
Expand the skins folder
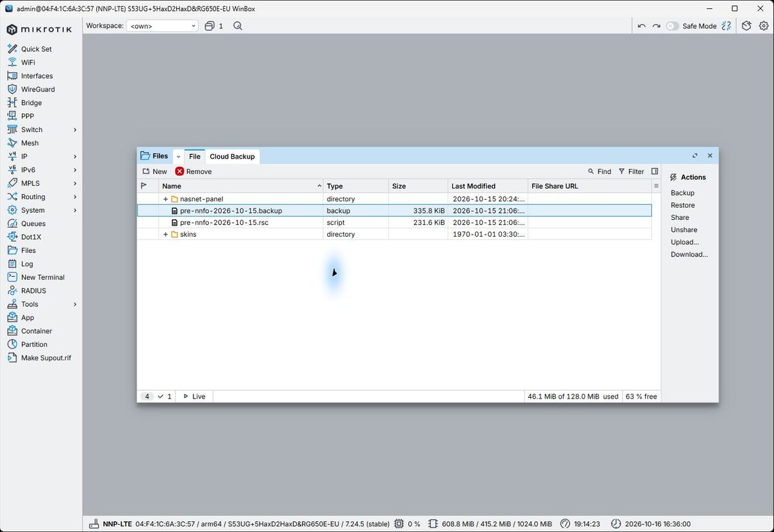pyautogui.click(x=166, y=235)
